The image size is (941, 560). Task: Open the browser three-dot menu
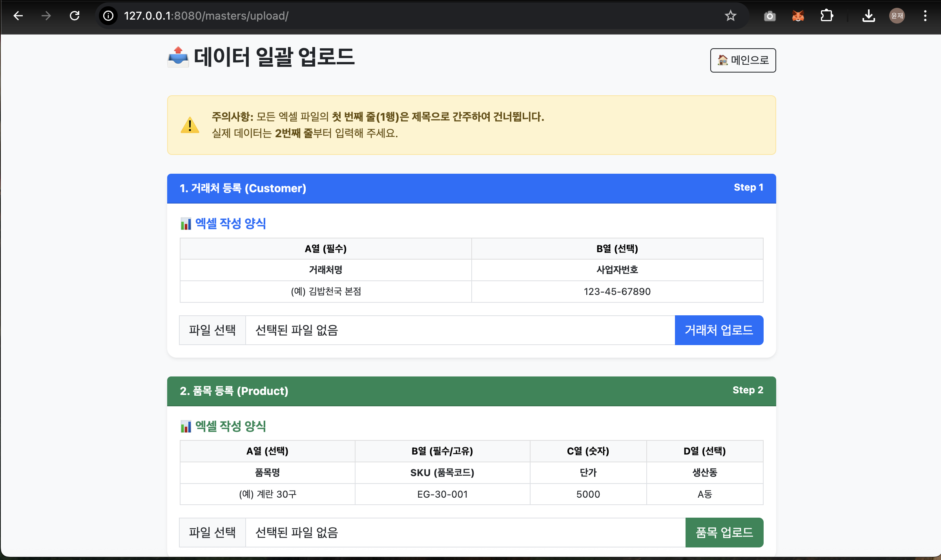point(925,16)
